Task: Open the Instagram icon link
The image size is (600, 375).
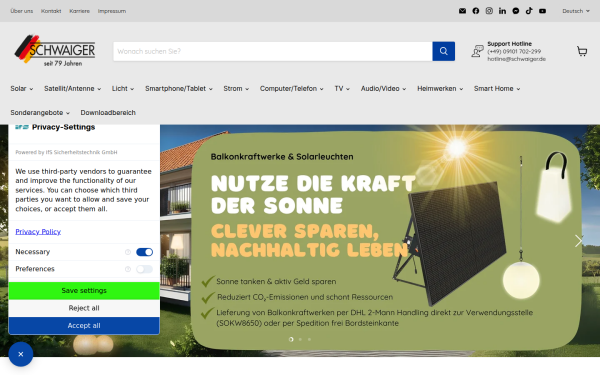Action: pos(489,11)
